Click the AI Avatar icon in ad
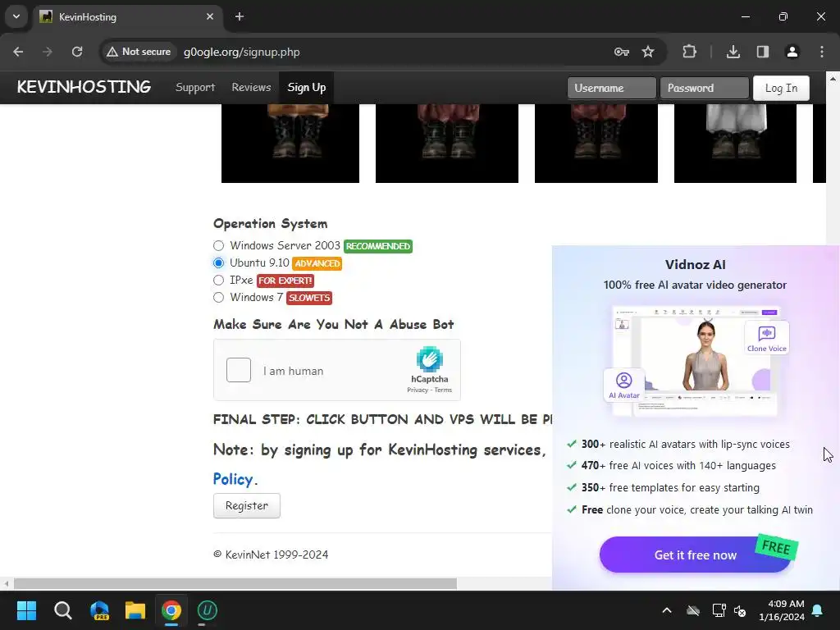Viewport: 840px width, 630px height. tap(624, 386)
